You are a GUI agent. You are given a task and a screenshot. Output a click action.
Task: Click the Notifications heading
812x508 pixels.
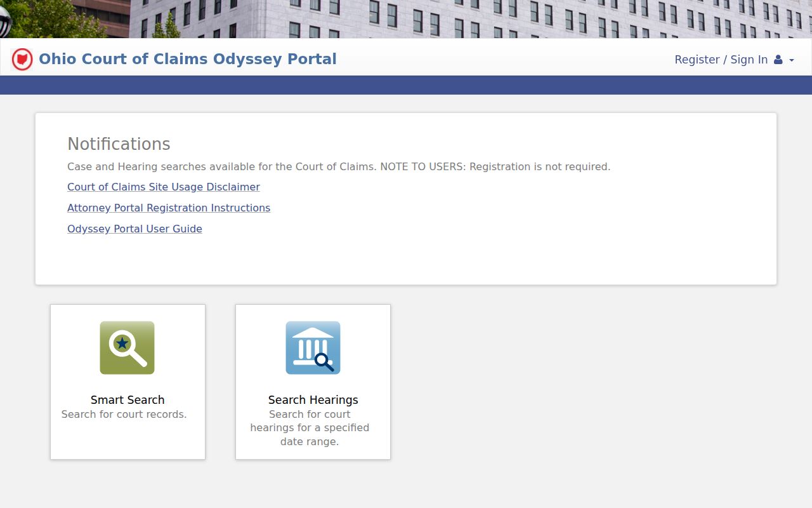click(x=119, y=144)
